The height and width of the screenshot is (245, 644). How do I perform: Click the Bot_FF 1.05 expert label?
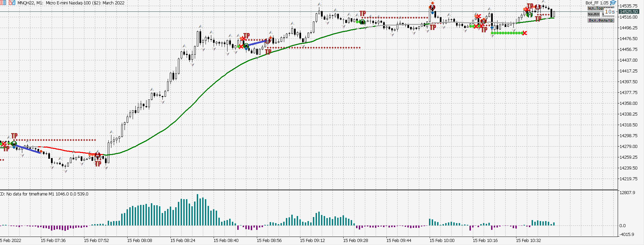(597, 3)
